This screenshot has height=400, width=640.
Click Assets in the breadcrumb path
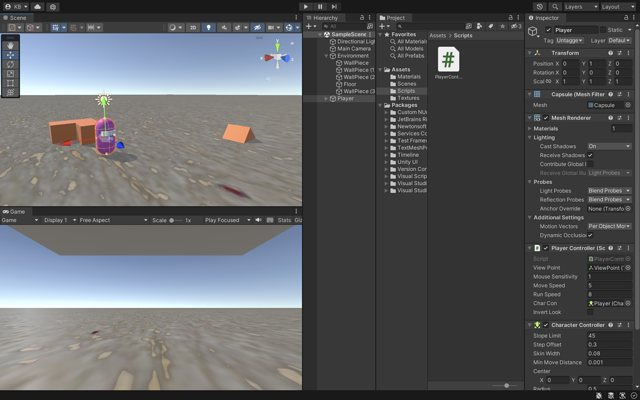click(x=438, y=36)
